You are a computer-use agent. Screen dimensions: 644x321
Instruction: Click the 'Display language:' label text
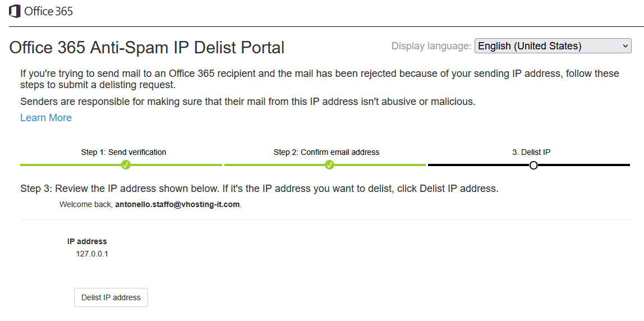click(431, 46)
